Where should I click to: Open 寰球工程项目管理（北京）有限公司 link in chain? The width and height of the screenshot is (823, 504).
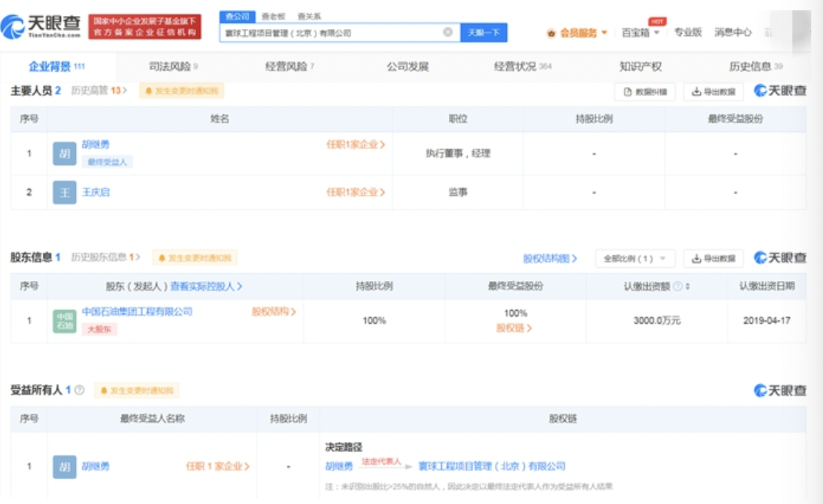pyautogui.click(x=492, y=466)
